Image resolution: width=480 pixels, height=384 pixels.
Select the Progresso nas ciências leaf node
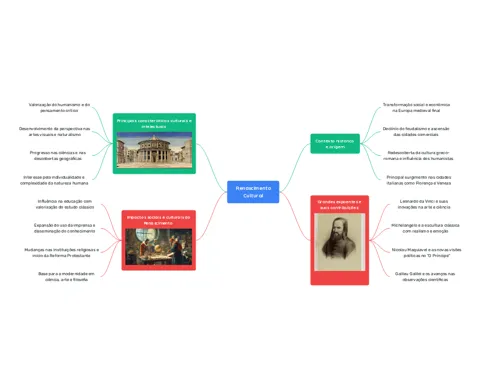58,155
